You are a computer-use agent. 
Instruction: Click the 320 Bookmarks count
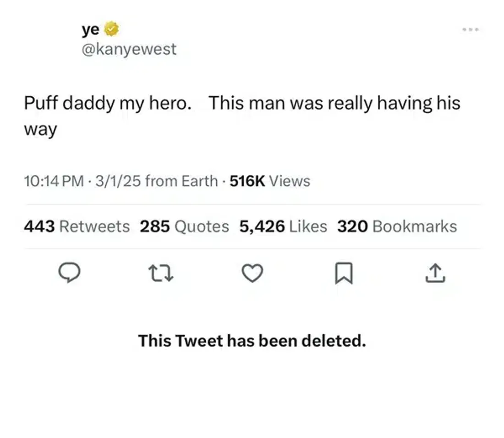[397, 226]
